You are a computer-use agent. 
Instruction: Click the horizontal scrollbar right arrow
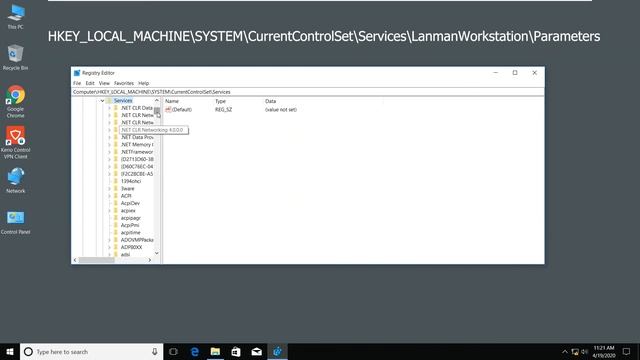tap(150, 260)
